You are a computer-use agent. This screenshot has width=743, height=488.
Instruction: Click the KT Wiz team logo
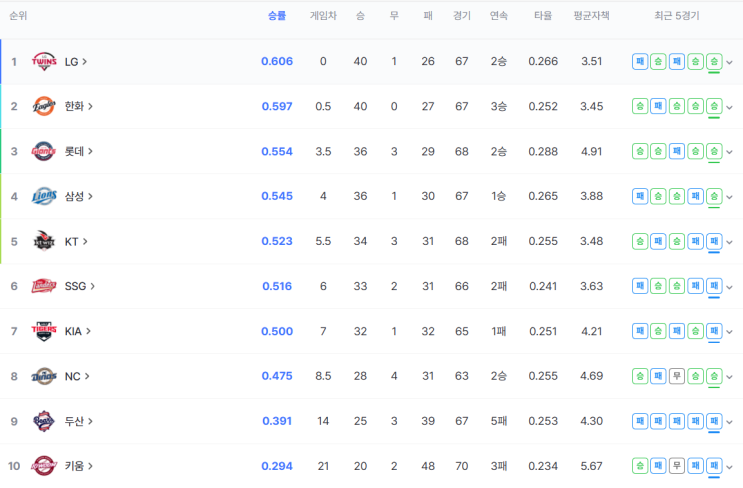44,241
